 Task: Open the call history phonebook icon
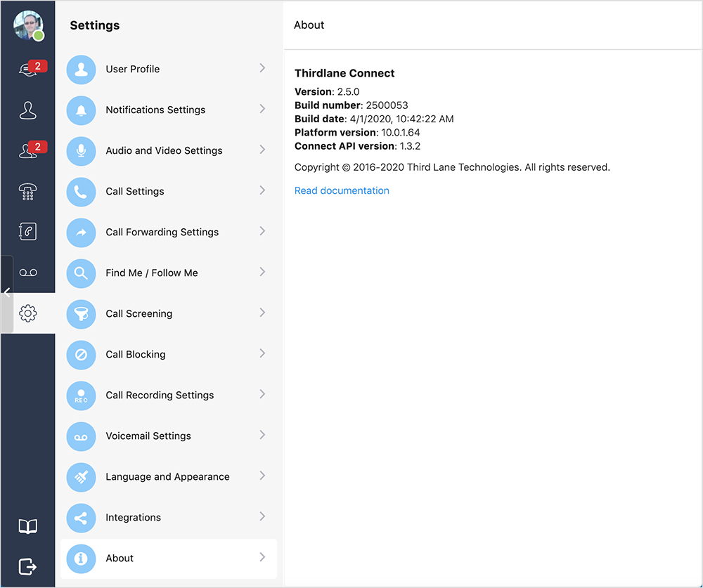pos(28,232)
